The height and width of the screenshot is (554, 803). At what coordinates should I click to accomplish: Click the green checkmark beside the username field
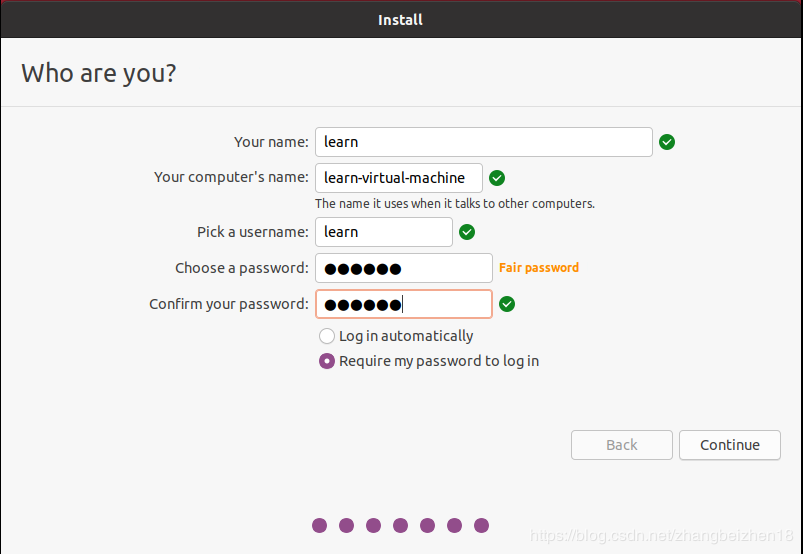(x=467, y=232)
